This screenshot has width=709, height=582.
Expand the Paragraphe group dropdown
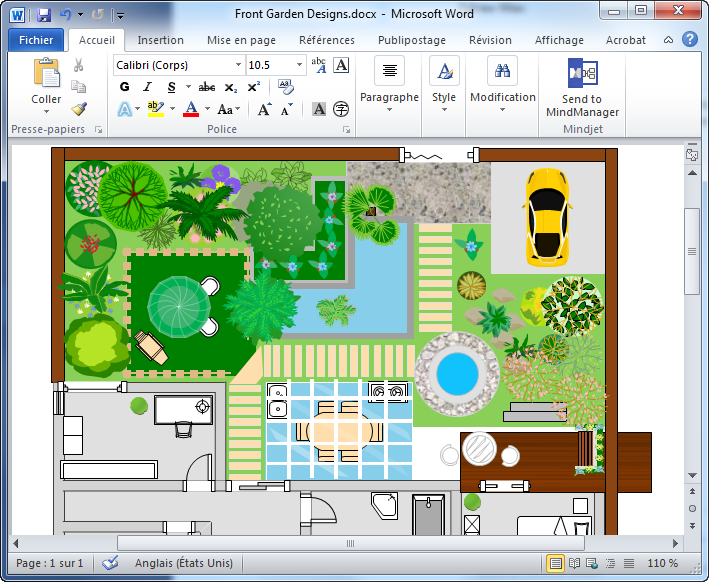coord(389,109)
